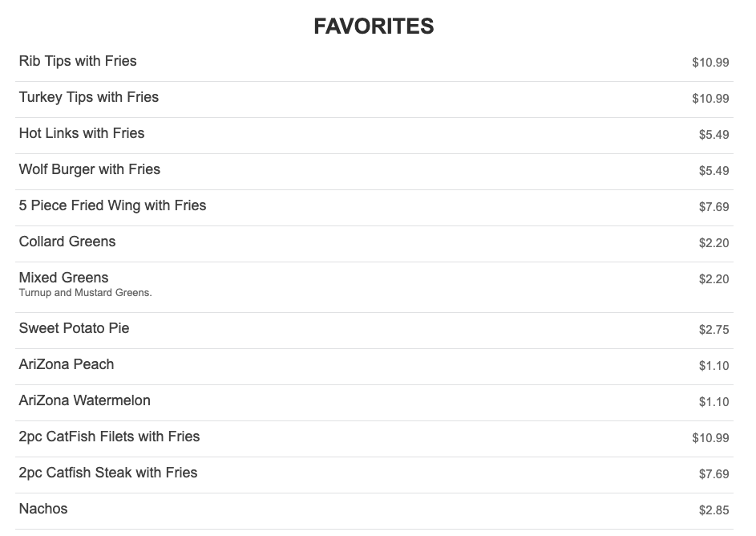
Task: Select the AriZona Watermelon drink
Action: click(85, 400)
